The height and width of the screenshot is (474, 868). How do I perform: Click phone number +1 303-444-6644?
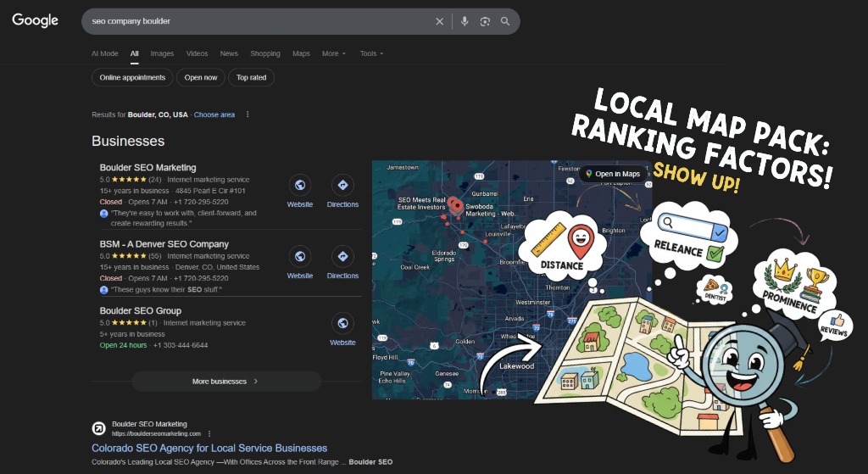181,345
